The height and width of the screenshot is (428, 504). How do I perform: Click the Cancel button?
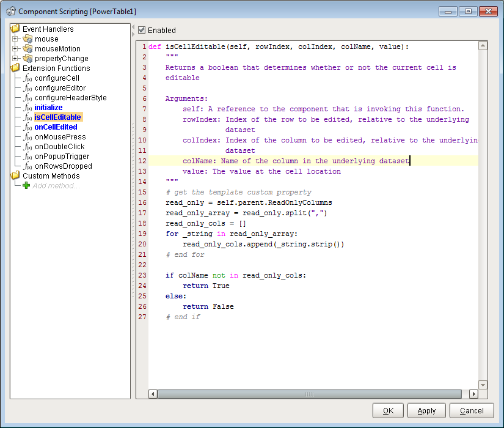[472, 411]
